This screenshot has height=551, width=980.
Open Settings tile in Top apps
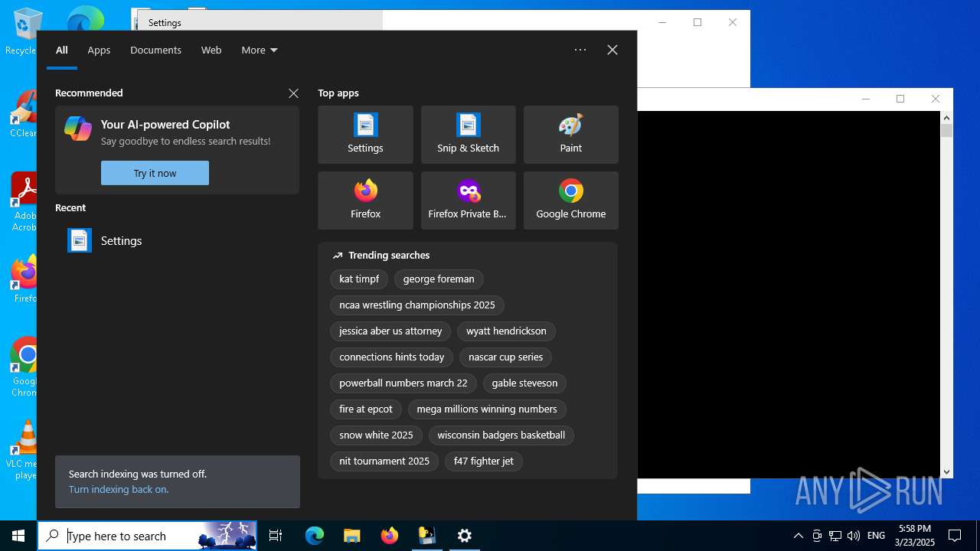click(x=365, y=135)
